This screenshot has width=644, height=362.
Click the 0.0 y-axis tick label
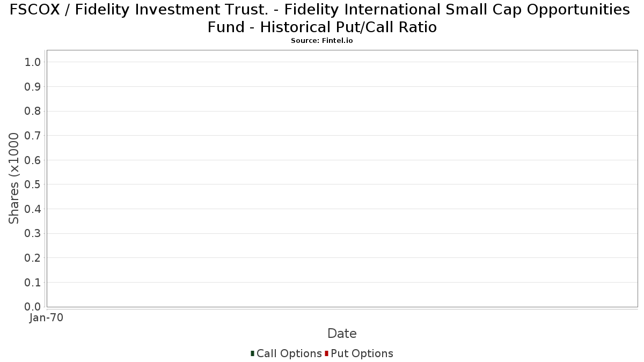tap(33, 307)
